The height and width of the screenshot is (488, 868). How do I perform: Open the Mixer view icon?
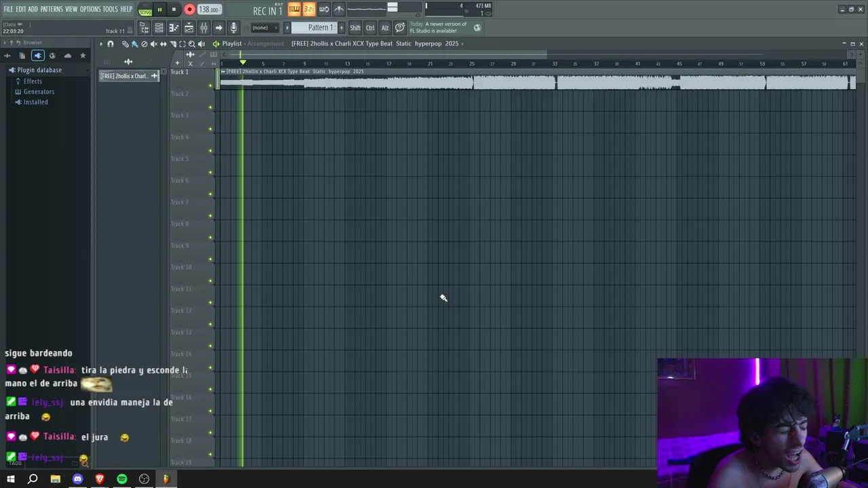(x=203, y=28)
